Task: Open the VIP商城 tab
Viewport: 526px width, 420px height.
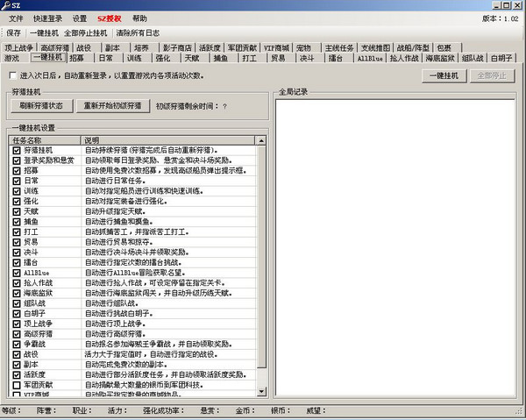Action: click(277, 48)
